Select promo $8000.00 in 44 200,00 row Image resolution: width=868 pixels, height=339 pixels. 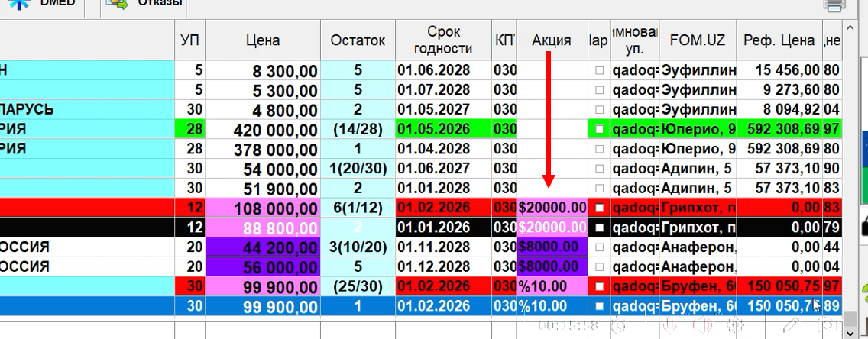click(x=552, y=247)
